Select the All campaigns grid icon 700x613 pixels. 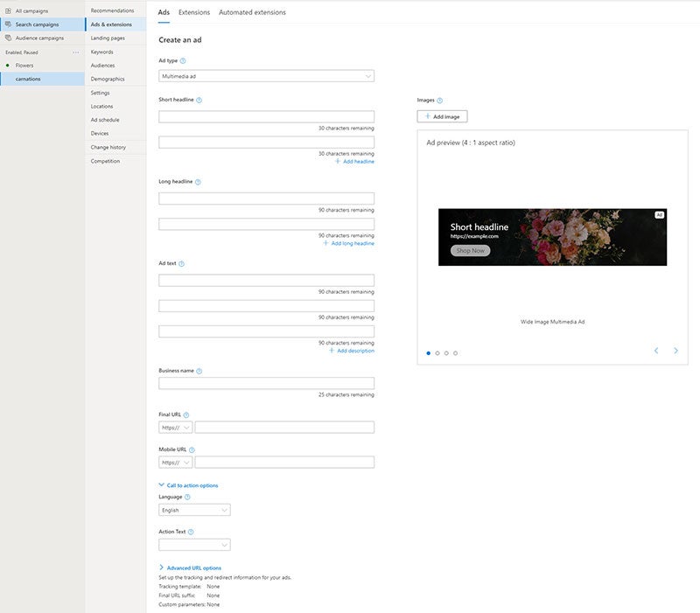(x=8, y=10)
